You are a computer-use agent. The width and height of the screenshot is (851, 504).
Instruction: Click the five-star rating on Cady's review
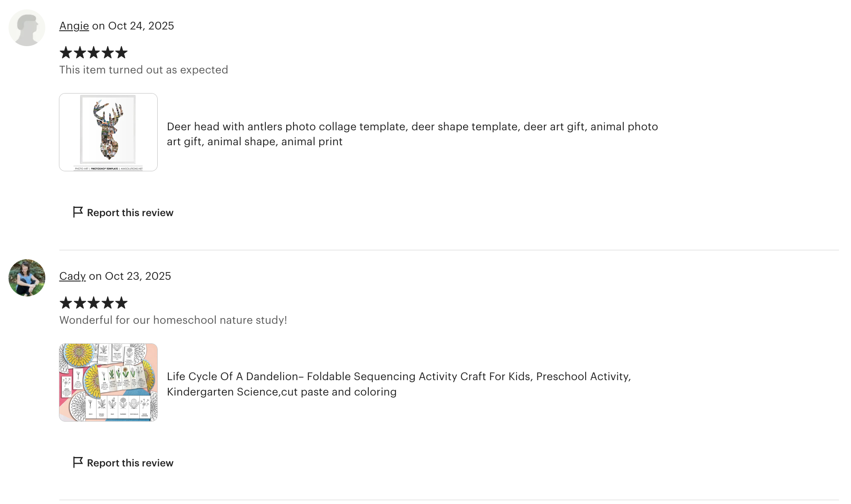coord(94,303)
